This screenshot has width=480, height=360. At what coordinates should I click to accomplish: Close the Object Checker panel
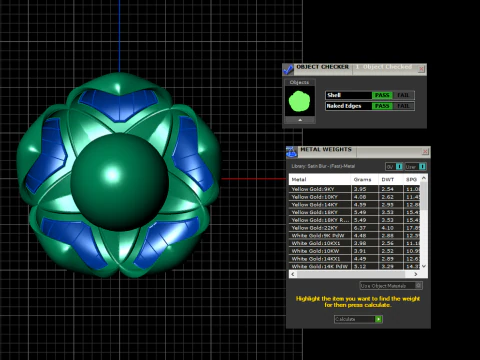[x=421, y=69]
